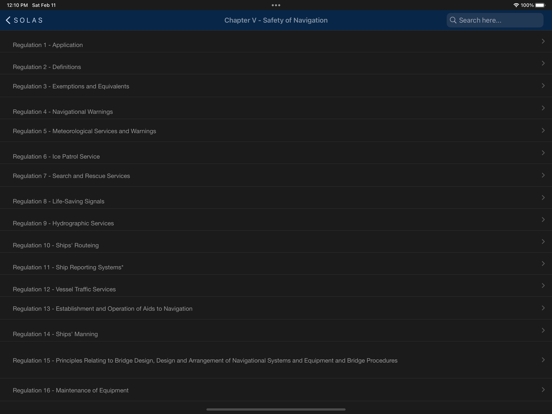Tap the chevron on the Regulation 15 row

click(x=543, y=360)
